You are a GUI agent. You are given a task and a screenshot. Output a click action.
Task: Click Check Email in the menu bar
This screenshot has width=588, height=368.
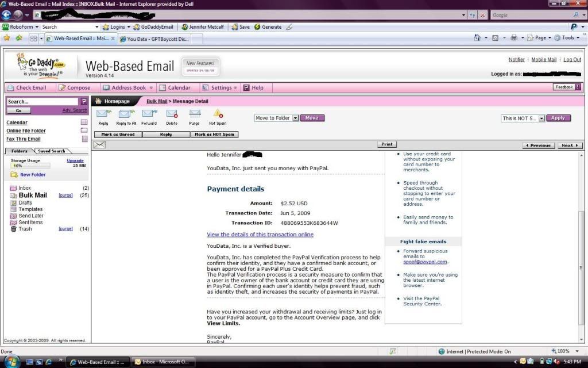click(x=26, y=87)
